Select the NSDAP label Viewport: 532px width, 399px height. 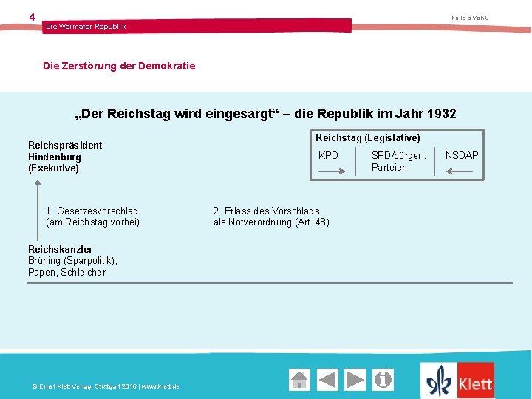[x=462, y=155]
